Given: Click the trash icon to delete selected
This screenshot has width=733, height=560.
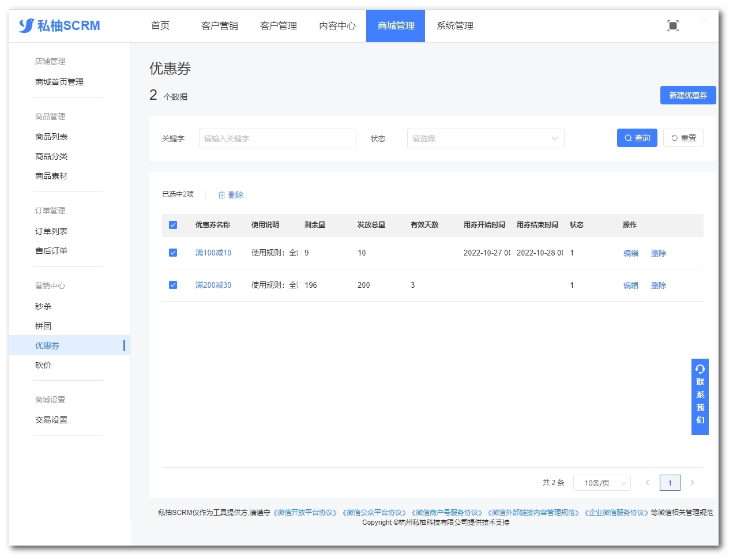Looking at the screenshot, I should 221,195.
